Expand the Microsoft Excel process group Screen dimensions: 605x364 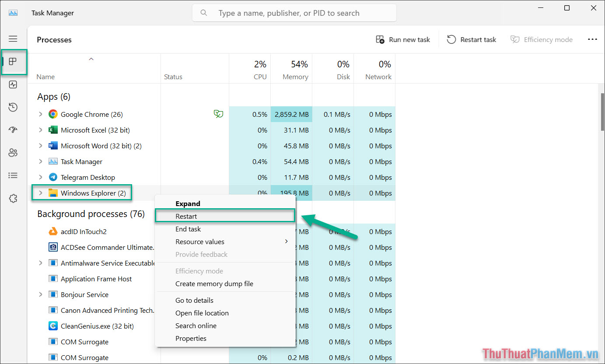40,130
